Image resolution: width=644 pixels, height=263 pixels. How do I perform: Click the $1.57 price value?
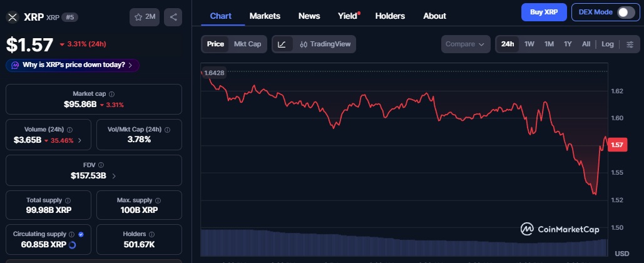[29, 45]
